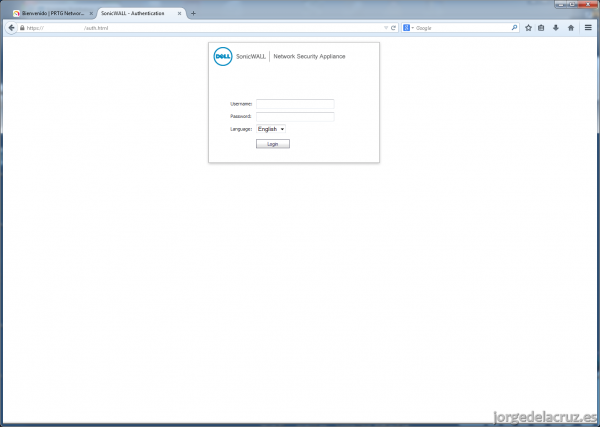Viewport: 600px width, 427px height.
Task: Switch to the PRTG Network tab
Action: point(53,13)
